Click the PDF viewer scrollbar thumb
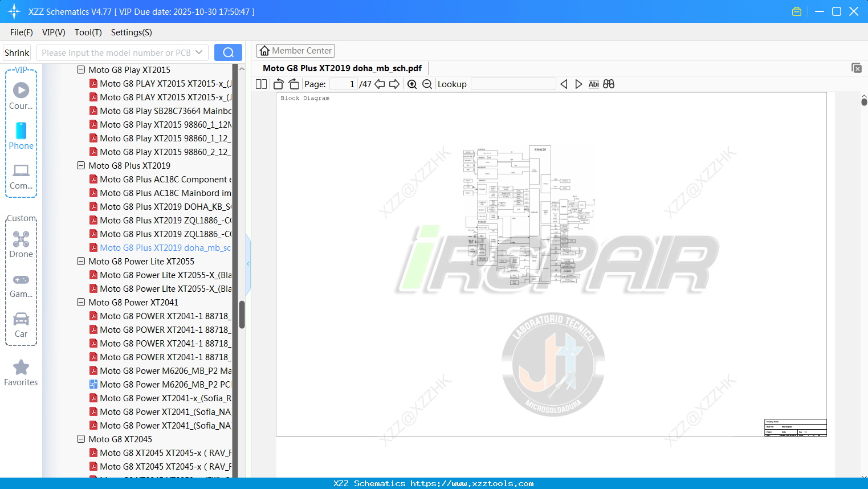Screen dimensions: 868x489 [864, 101]
